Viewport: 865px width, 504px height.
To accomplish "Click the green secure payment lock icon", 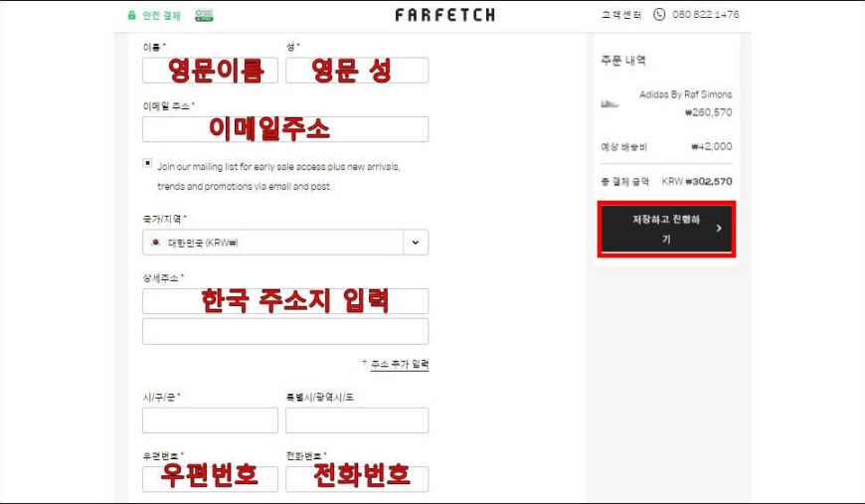I will click(x=131, y=15).
